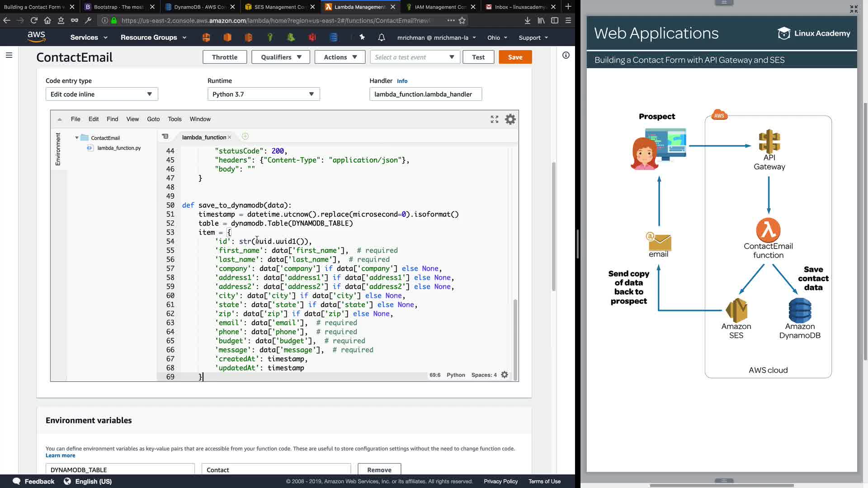
Task: Add new editor tab plus icon
Action: tap(245, 136)
